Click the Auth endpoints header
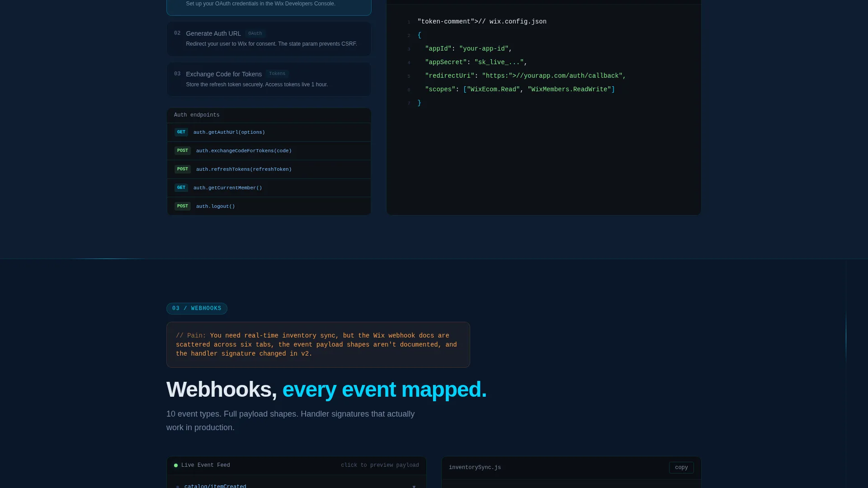Viewport: 868px width, 488px height. click(269, 115)
